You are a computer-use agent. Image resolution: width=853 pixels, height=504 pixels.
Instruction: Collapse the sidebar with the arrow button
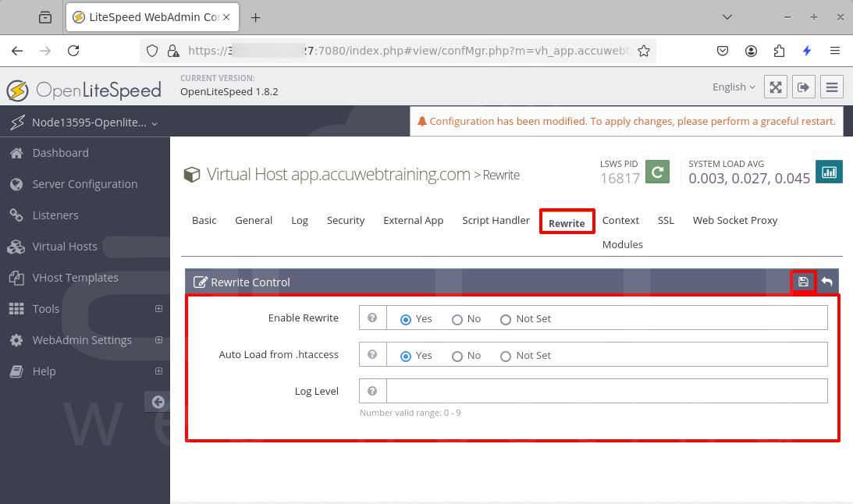pos(158,402)
